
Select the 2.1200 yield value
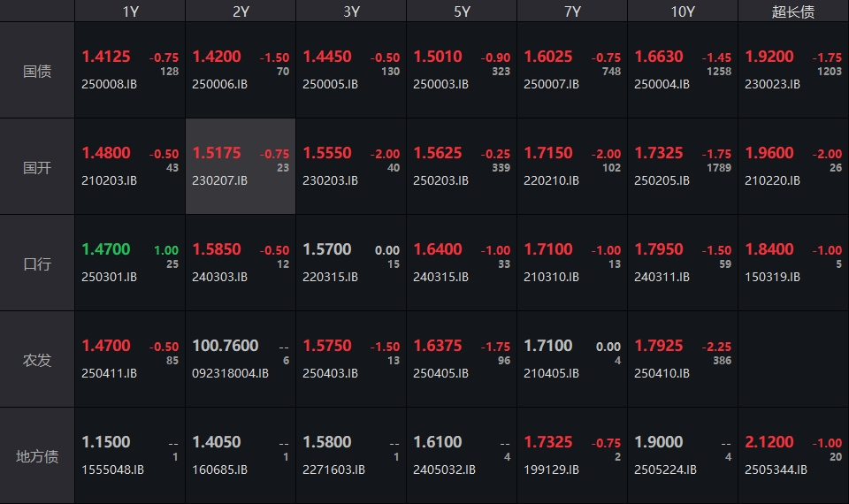tap(769, 442)
